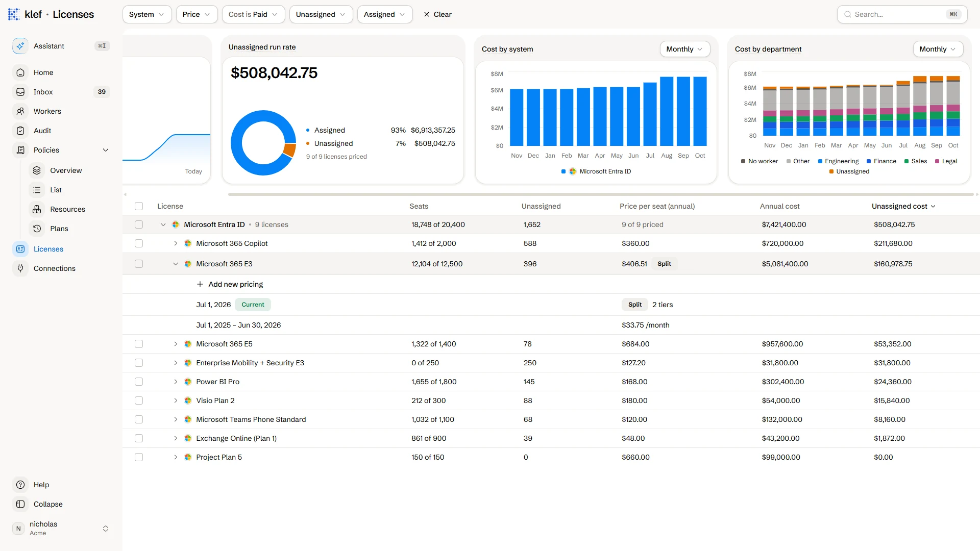Screen dimensions: 980x551
Task: Toggle the select-all checkbox in table header
Action: click(139, 206)
